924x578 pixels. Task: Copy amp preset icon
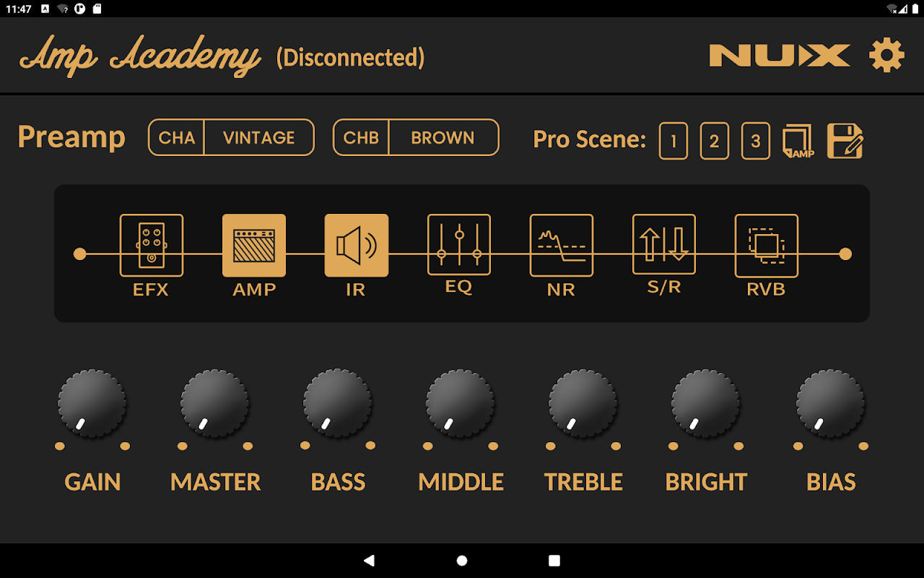coord(798,141)
